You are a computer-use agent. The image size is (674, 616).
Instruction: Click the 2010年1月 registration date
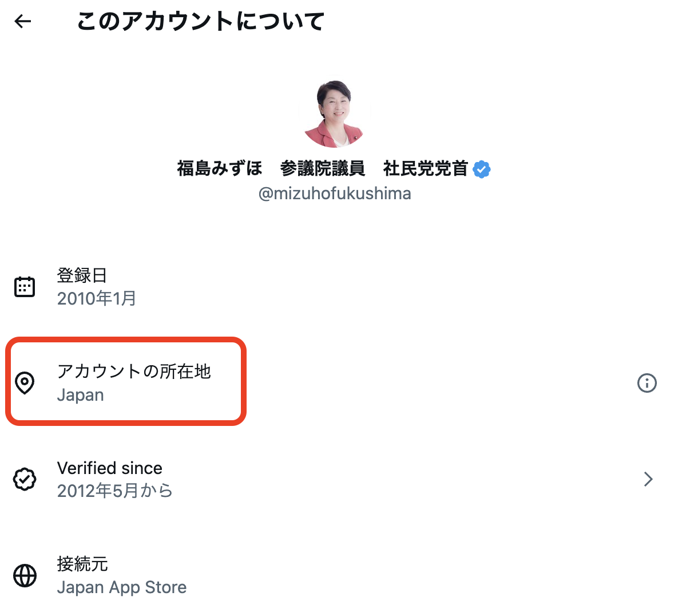point(97,298)
